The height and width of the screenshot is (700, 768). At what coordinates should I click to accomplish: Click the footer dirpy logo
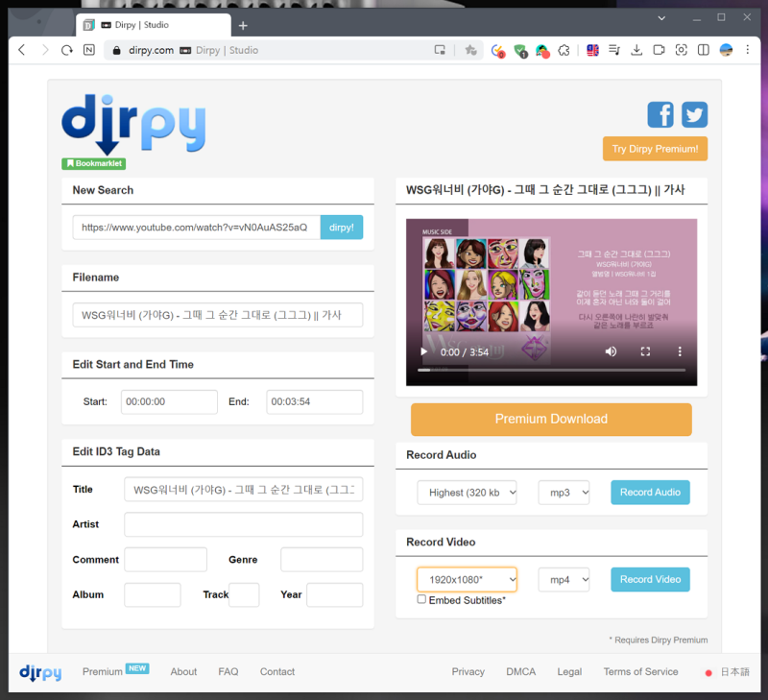coord(40,672)
